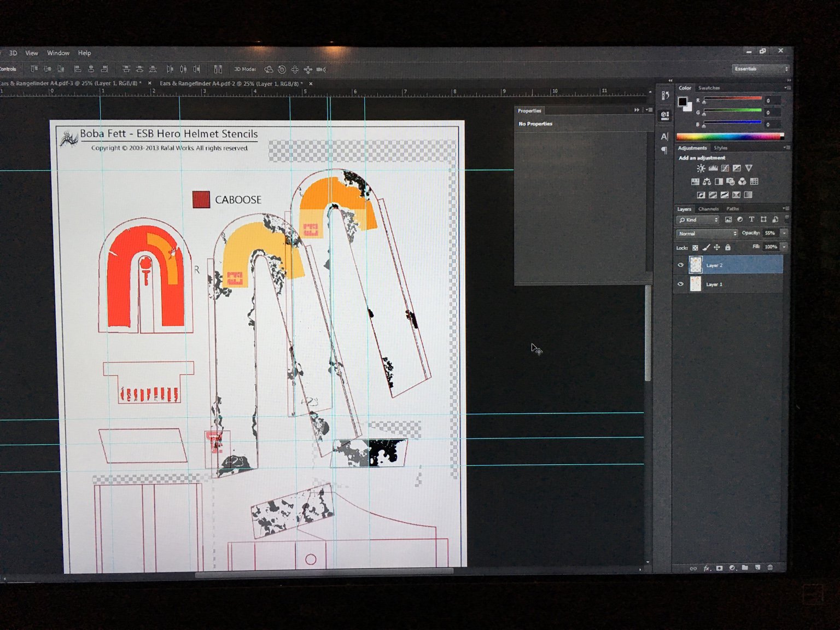
Task: Open the Window menu
Action: click(58, 53)
